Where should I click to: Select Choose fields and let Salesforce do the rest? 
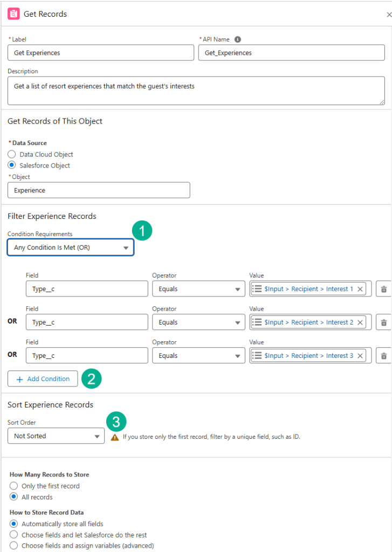13,535
